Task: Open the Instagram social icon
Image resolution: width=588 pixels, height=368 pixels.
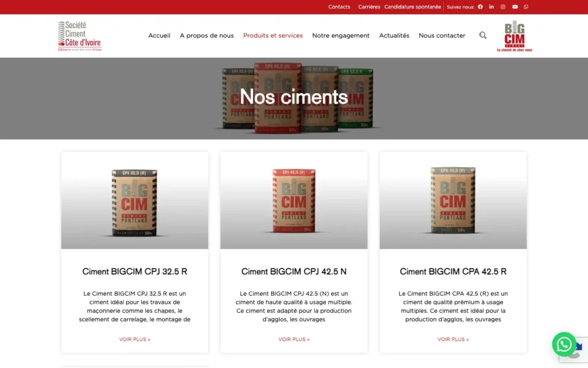Action: 503,7
